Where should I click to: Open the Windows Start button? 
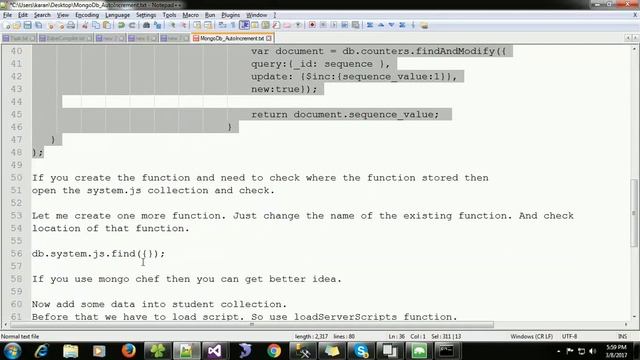point(13,351)
